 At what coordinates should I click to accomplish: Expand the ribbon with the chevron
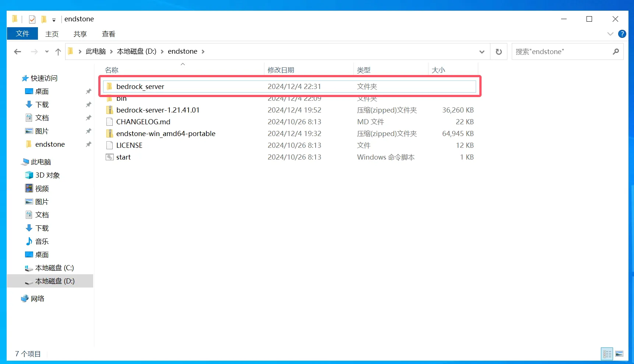[610, 34]
